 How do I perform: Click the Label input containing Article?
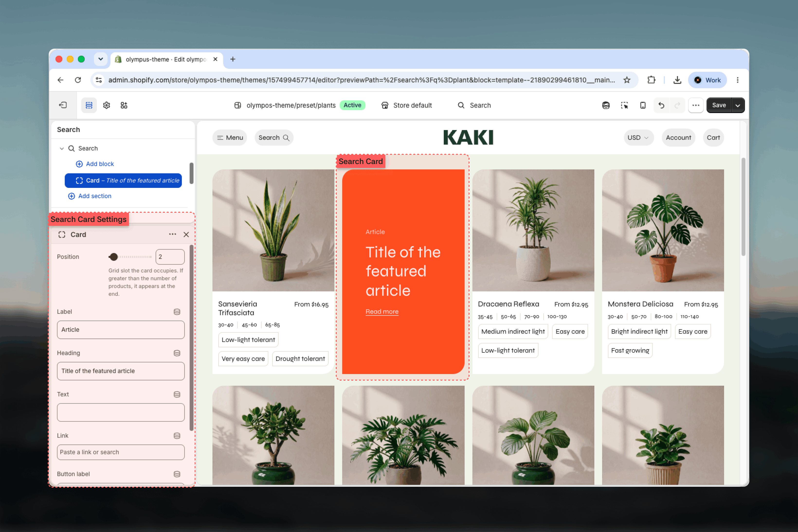[121, 330]
